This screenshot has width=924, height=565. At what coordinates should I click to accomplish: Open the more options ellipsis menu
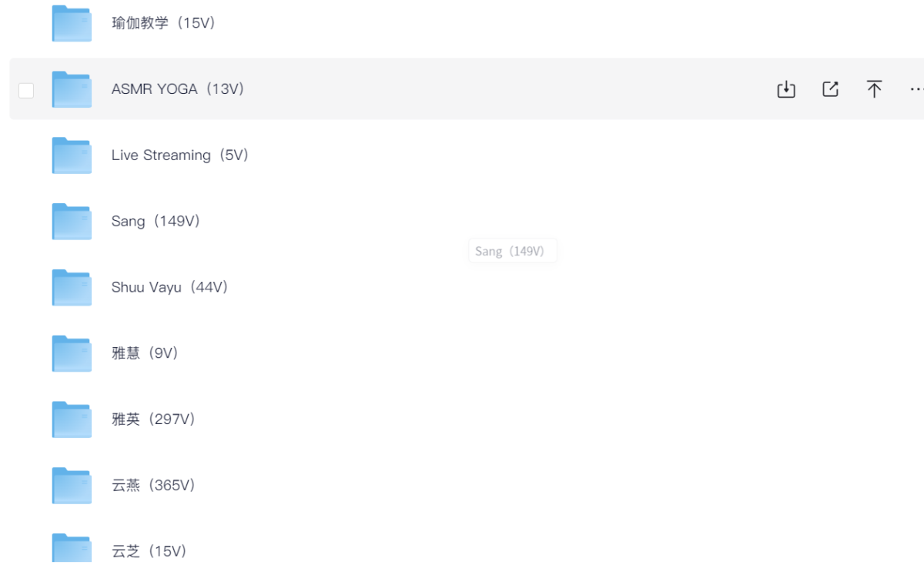(916, 89)
